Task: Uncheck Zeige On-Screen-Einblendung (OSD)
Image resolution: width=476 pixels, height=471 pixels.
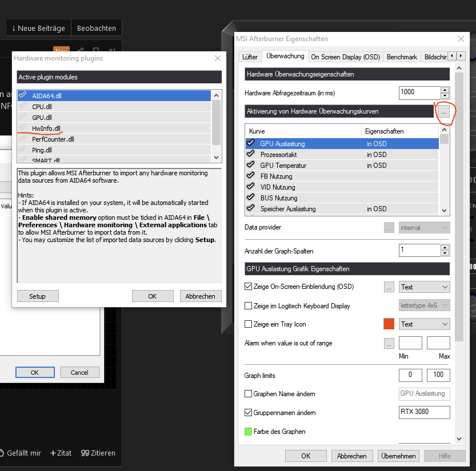Action: click(249, 287)
